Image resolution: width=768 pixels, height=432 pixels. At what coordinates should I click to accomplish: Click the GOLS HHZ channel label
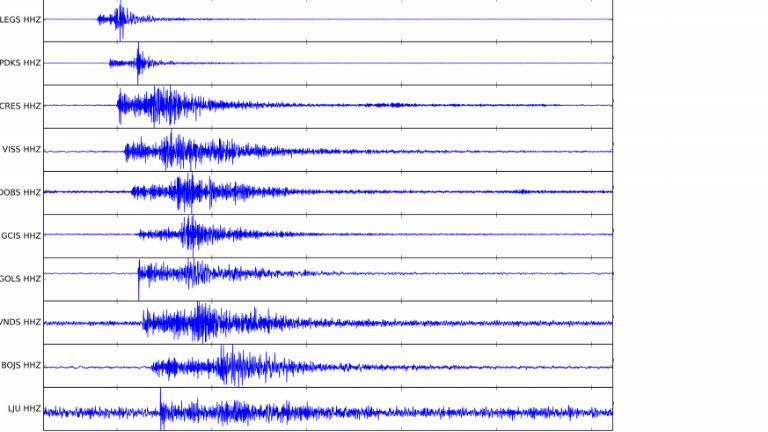[20, 278]
